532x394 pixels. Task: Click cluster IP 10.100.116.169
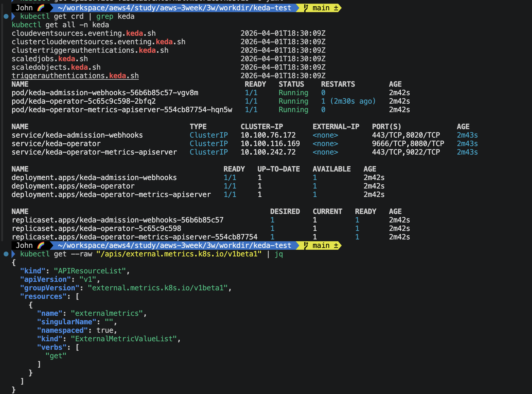[270, 144]
